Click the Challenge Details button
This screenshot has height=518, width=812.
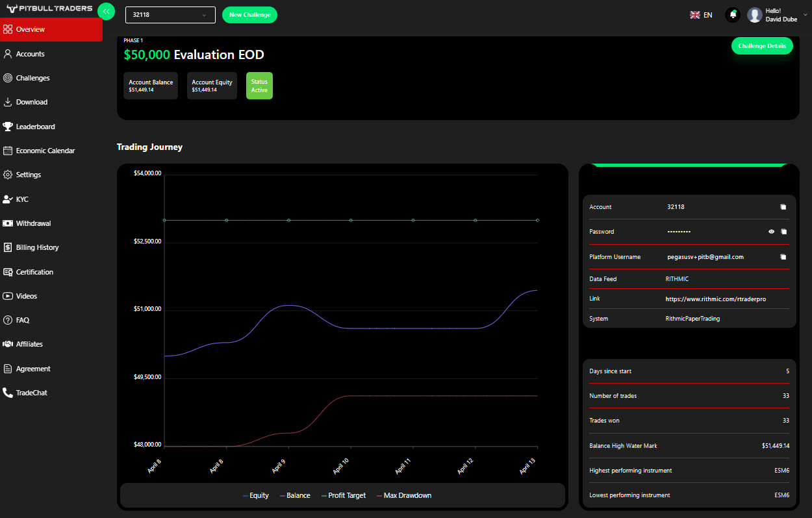761,45
